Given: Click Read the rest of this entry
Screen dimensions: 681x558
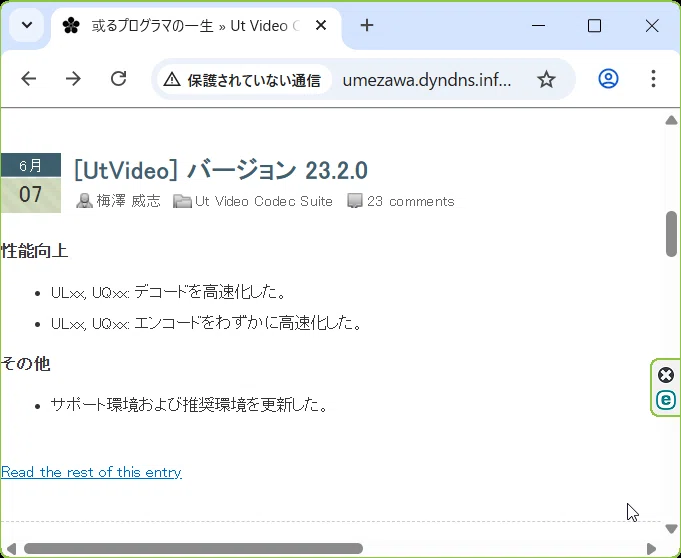Looking at the screenshot, I should (x=91, y=472).
